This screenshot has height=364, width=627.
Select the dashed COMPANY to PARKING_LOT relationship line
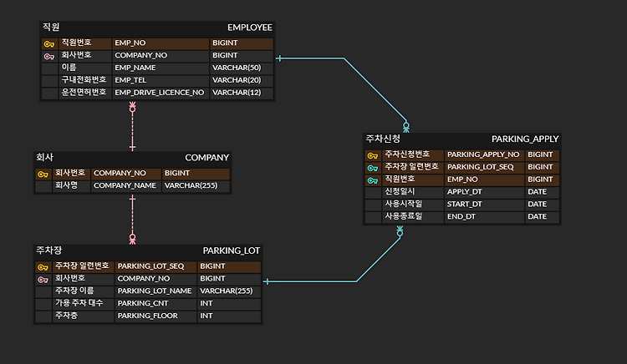coord(132,218)
